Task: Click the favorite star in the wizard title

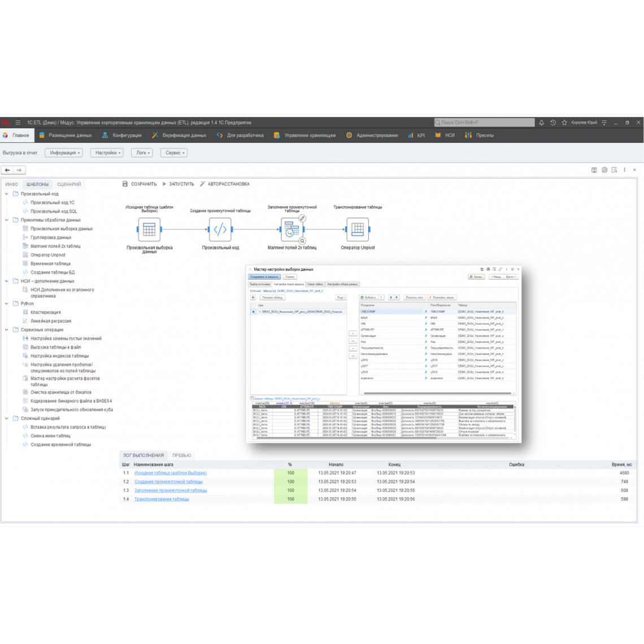Action: tap(250, 269)
